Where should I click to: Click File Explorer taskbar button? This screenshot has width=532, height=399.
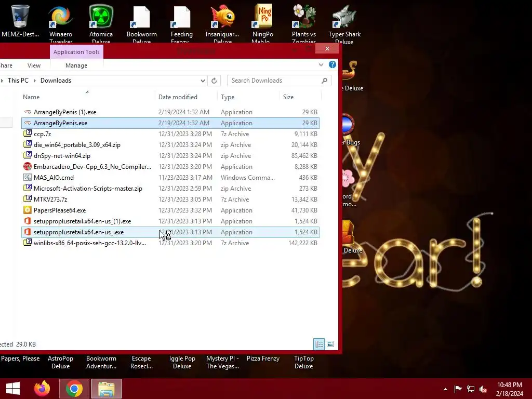click(x=106, y=389)
